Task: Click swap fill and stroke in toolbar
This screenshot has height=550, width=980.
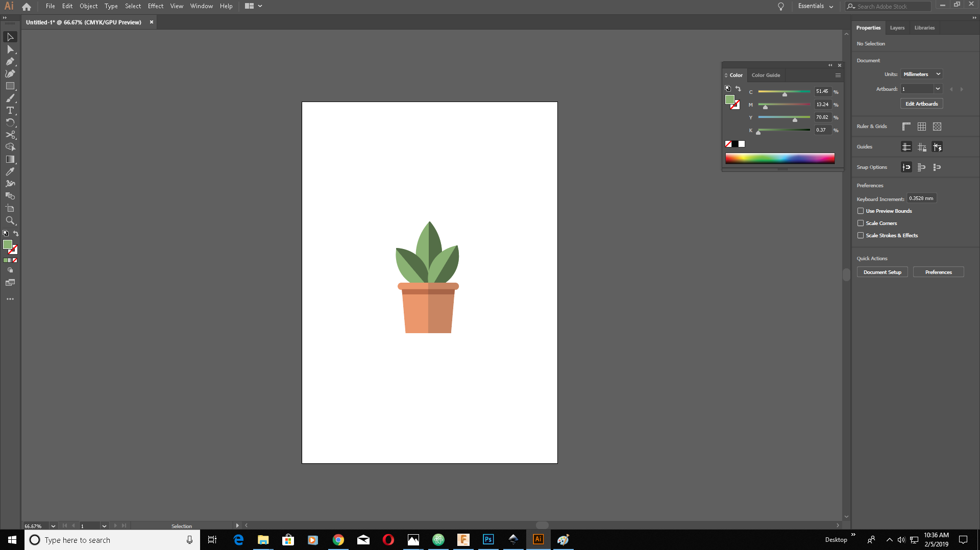Action: point(16,234)
